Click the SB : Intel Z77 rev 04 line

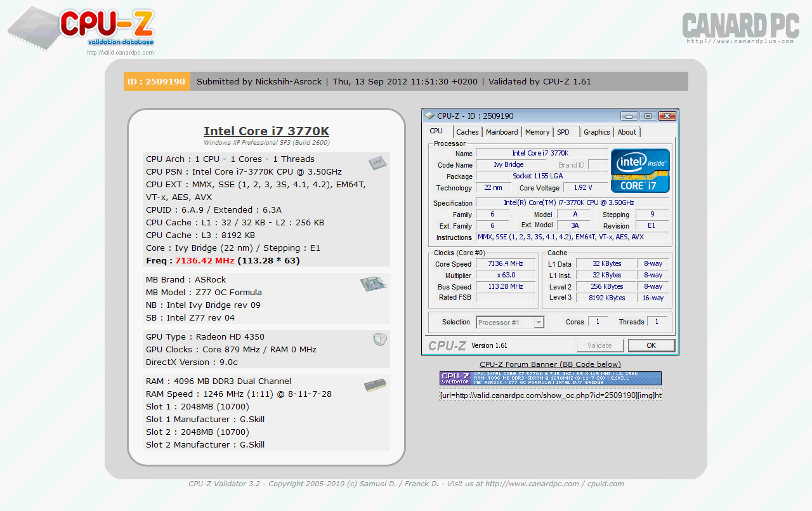pyautogui.click(x=190, y=318)
